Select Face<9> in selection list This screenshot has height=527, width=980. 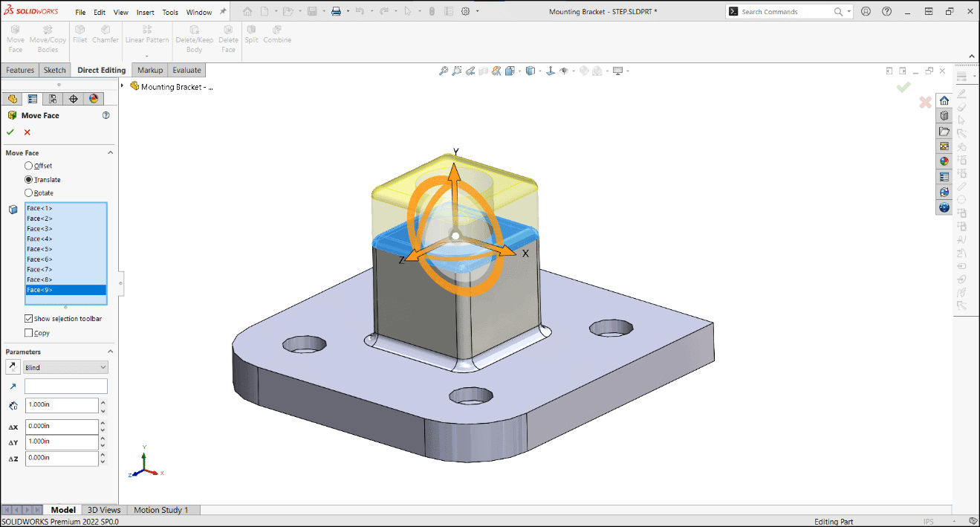[65, 290]
